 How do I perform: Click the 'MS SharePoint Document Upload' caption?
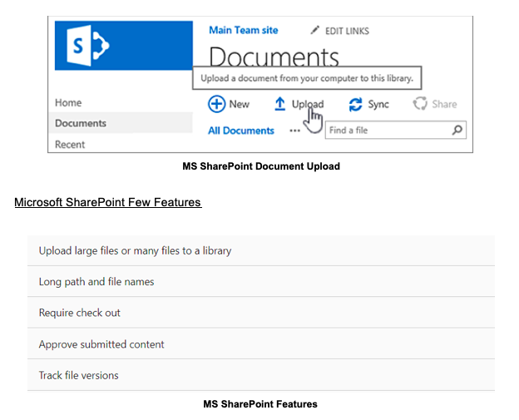click(x=261, y=166)
